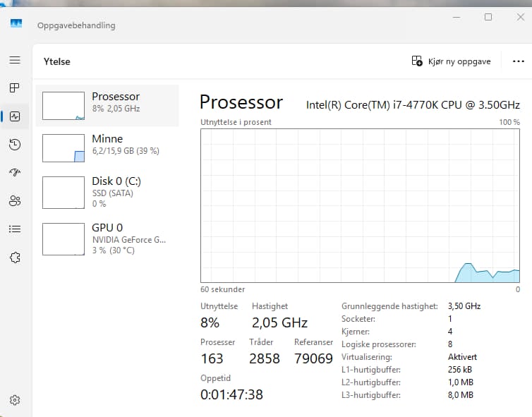The image size is (532, 417).
Task: Click the L3-hurtigbuffer value 8,0 MB
Action: click(x=461, y=395)
